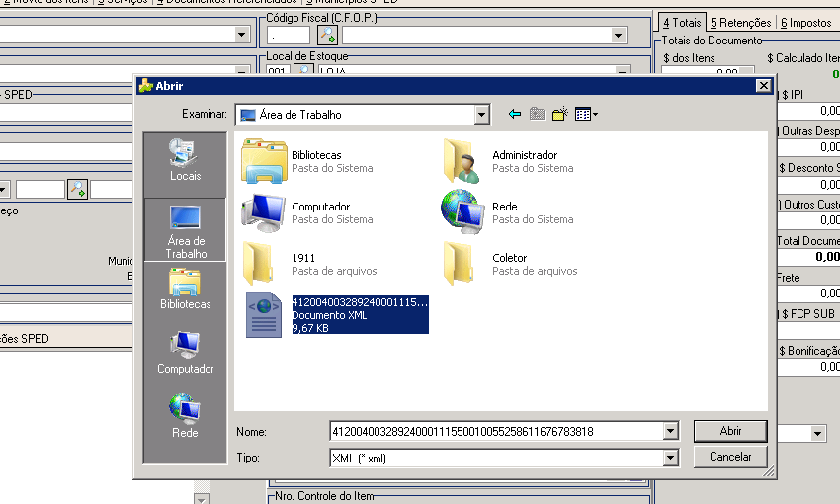Click the Nome filename input field
The height and width of the screenshot is (504, 840).
pos(497,431)
